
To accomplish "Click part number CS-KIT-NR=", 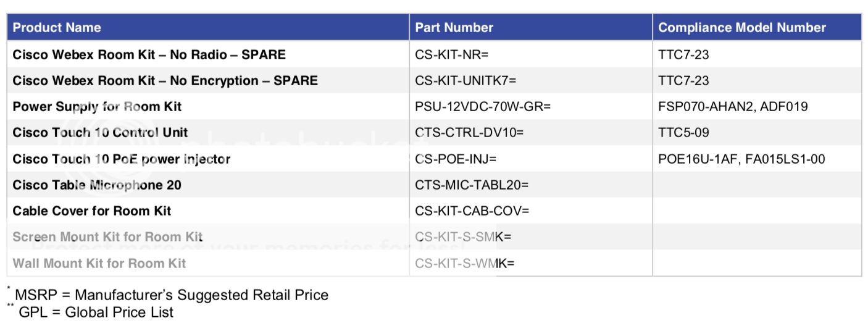I will point(452,54).
